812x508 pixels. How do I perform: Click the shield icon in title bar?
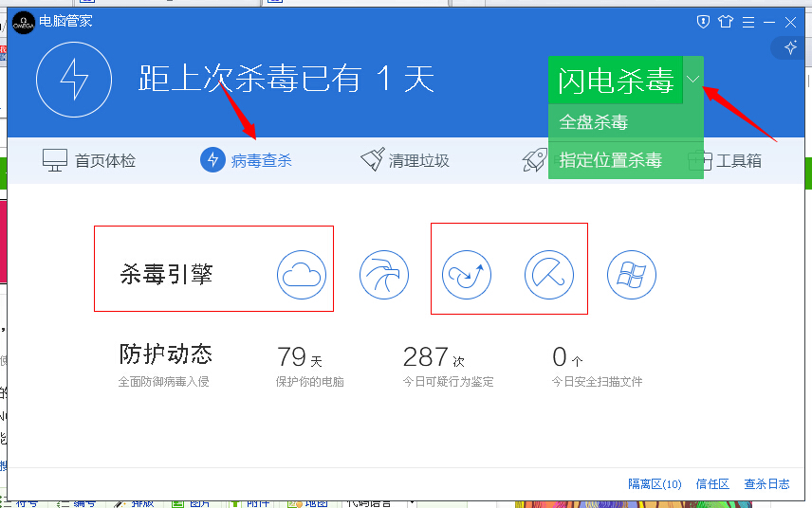[703, 22]
